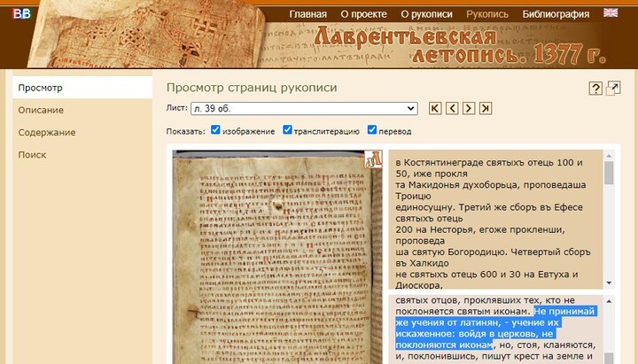Open viewer in new window icon
Screen dimensions: 638x364
[x=613, y=88]
